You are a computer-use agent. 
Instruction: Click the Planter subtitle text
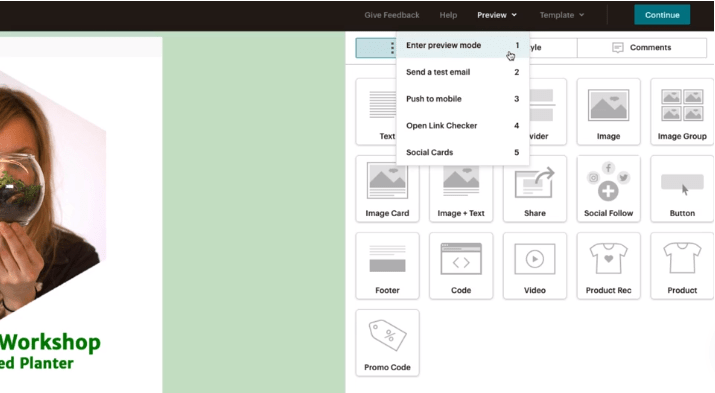pos(36,363)
